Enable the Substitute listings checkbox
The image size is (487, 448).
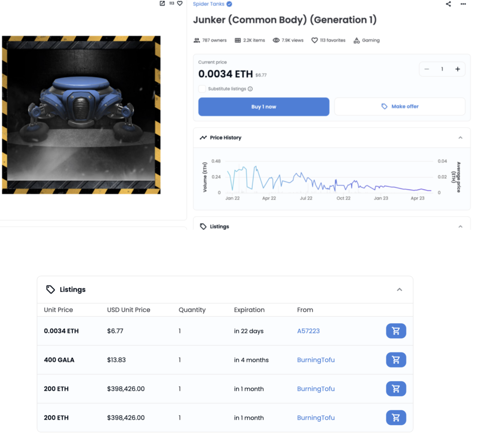point(202,89)
